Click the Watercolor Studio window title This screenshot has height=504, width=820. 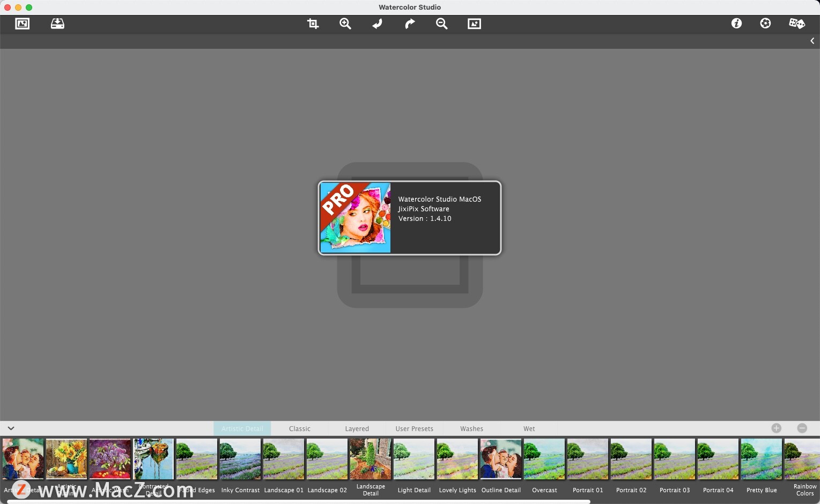tap(410, 7)
